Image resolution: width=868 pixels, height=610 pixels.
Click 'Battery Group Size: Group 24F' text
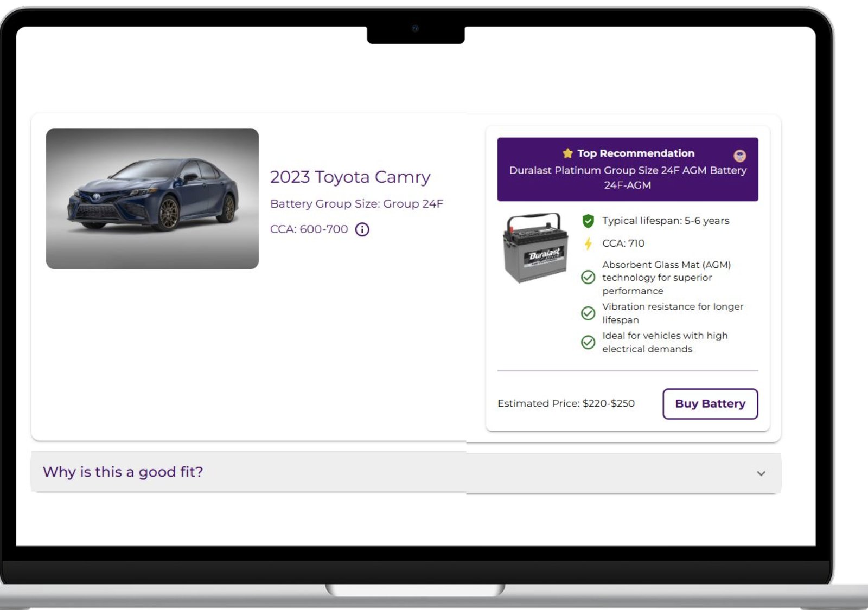(357, 204)
